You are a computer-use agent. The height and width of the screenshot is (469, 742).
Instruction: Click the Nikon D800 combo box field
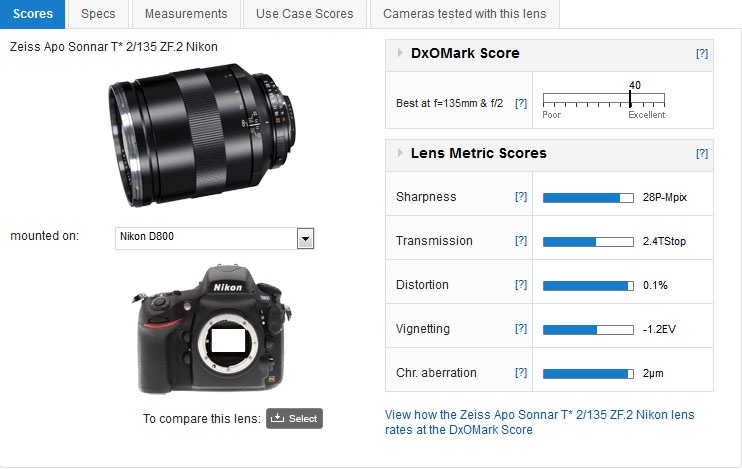click(x=214, y=238)
